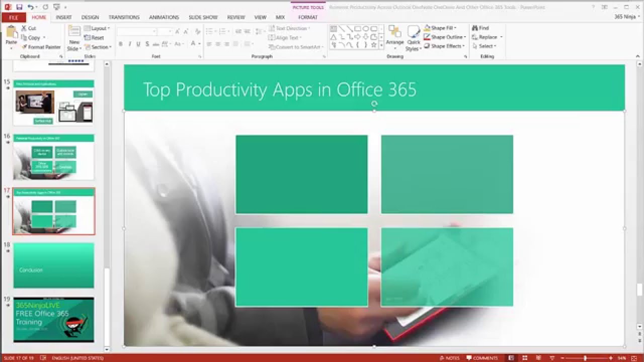Toggle Underline formatting
Screen dimensions: 644x362
(x=138, y=44)
